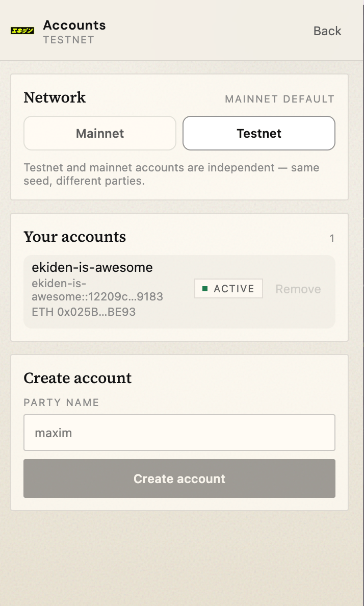Image resolution: width=364 pixels, height=606 pixels.
Task: Click the Ekiden logo icon
Action: point(22,31)
